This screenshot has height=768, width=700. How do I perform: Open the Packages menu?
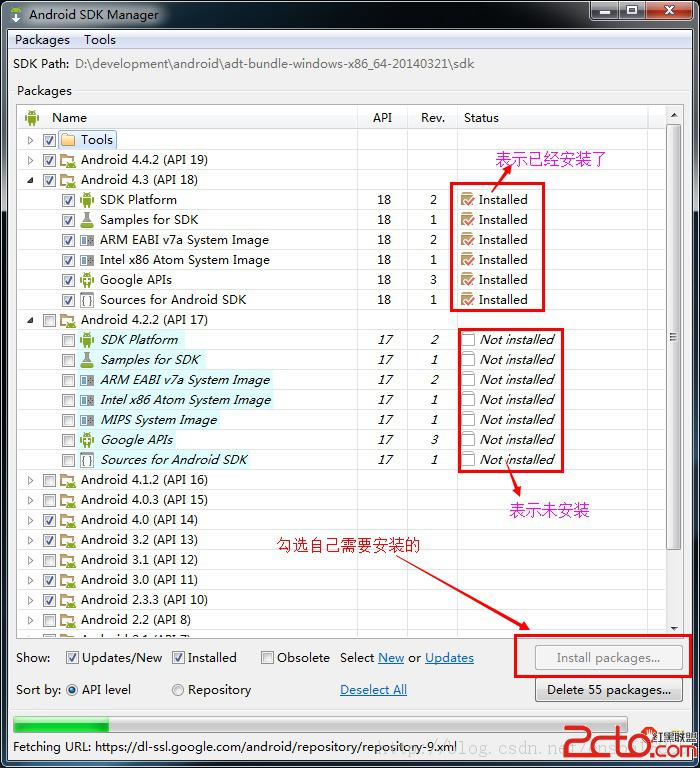(x=42, y=40)
